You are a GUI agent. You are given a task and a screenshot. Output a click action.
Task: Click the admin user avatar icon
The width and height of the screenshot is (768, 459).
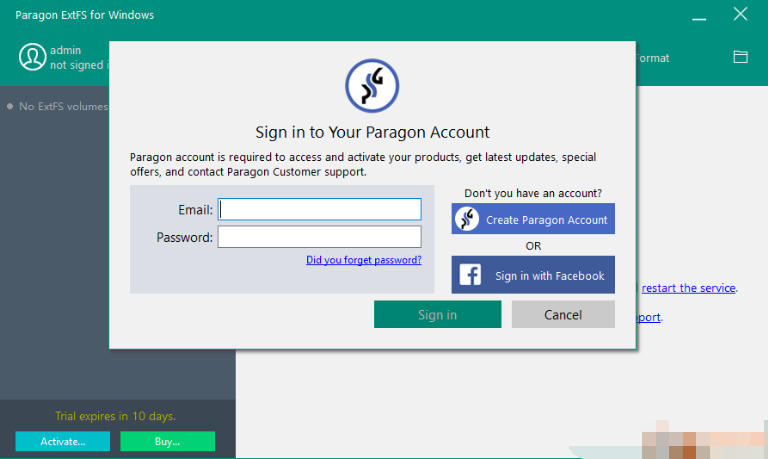pos(33,58)
